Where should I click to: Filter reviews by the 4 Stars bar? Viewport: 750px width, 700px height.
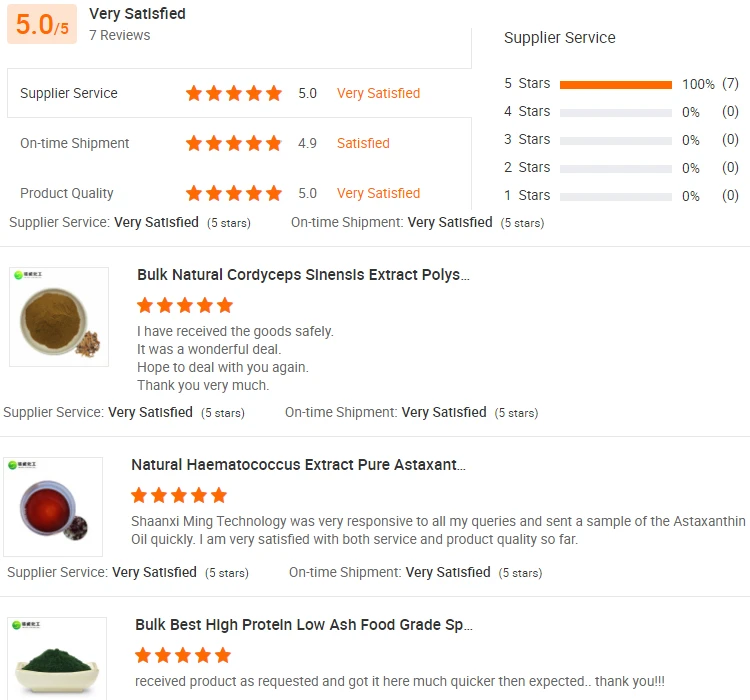click(616, 112)
